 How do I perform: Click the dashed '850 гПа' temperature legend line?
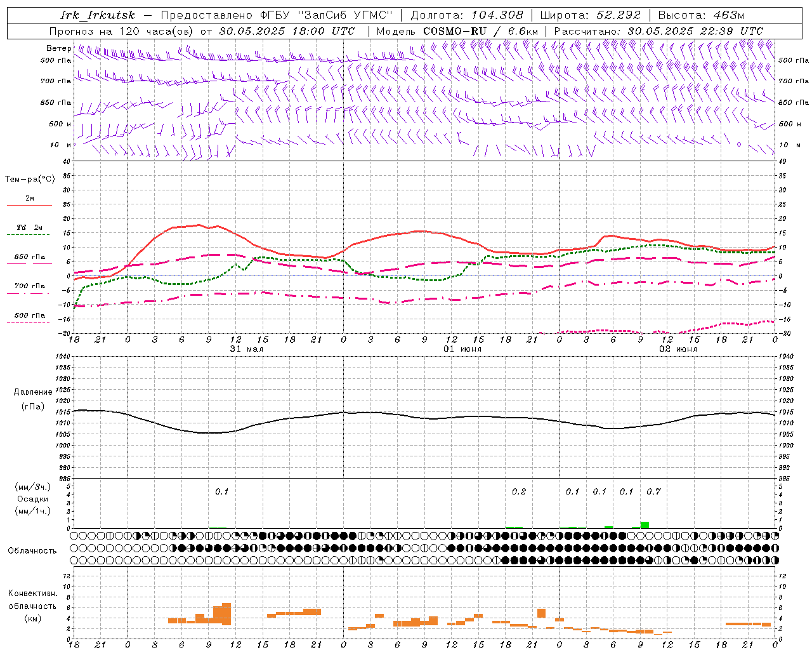[x=28, y=263]
